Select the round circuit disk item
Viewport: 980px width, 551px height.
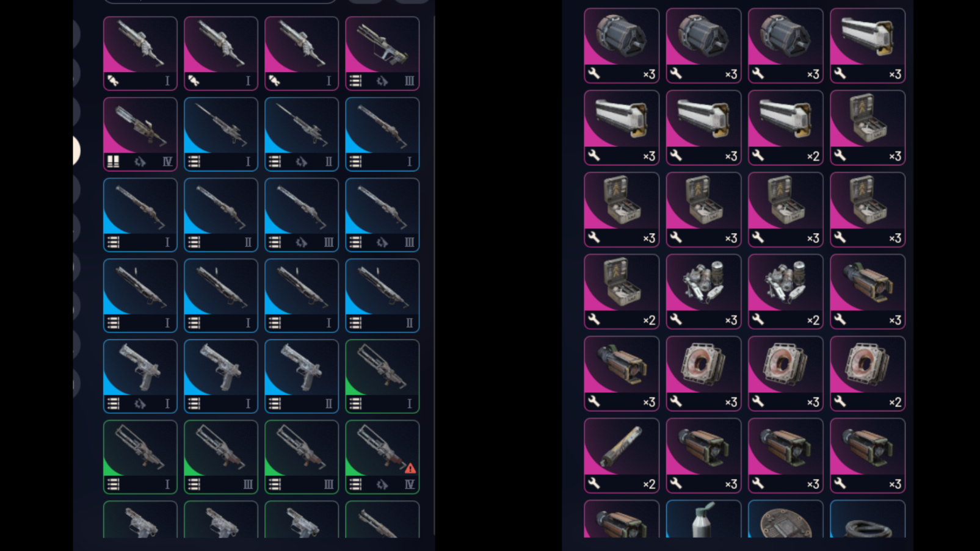click(x=785, y=519)
